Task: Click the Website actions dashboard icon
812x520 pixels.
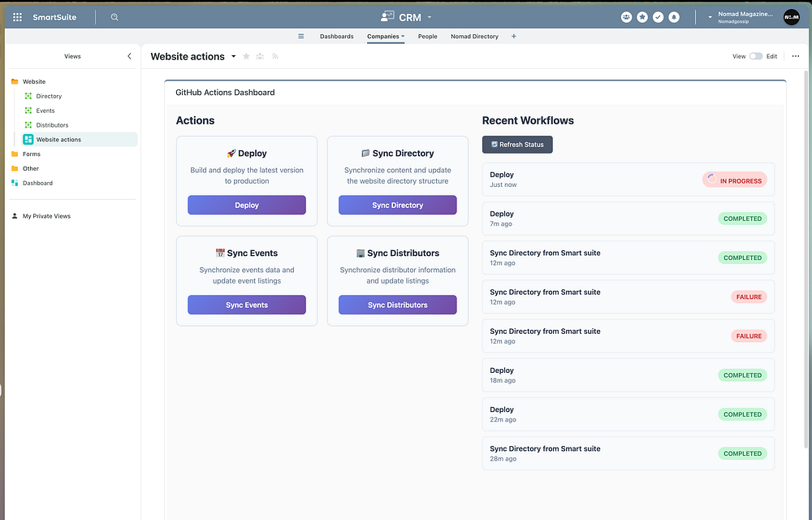Action: pos(28,139)
